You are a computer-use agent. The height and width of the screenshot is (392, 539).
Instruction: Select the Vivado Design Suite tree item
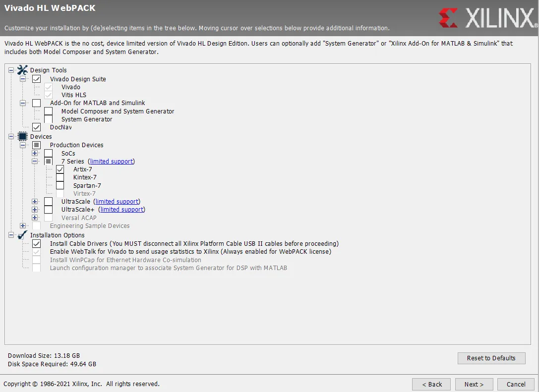pyautogui.click(x=78, y=79)
